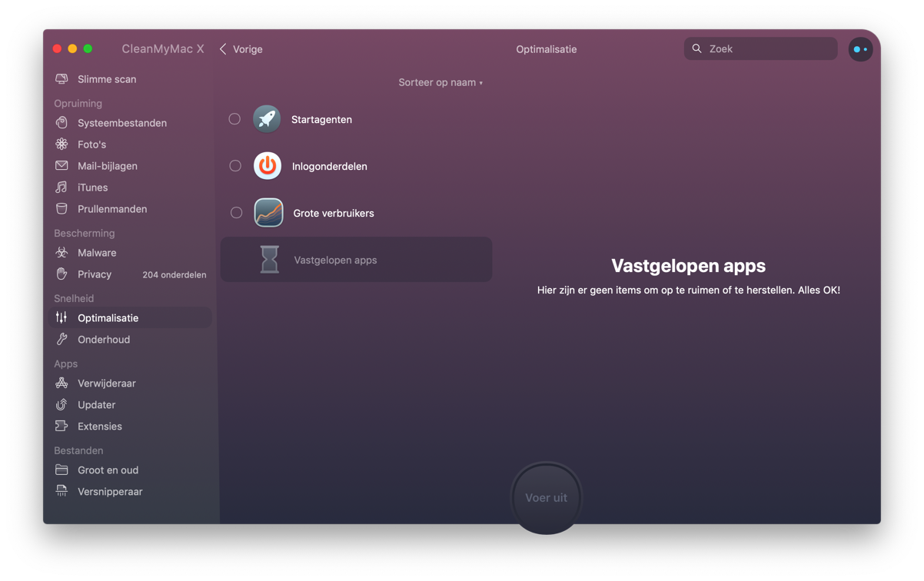Click the Updater refresh icon

tap(61, 405)
